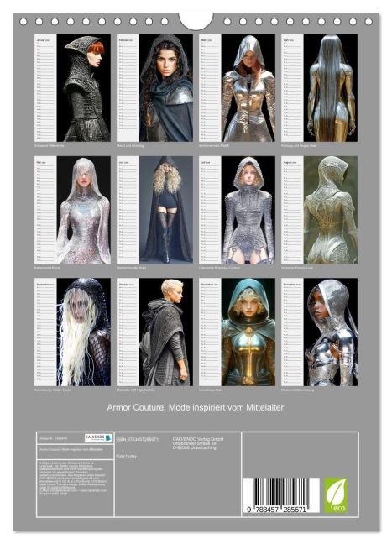Image resolution: width=392 pixels, height=544 pixels.
Task: Open the December image with the silver chrome hood
Action: click(x=330, y=332)
